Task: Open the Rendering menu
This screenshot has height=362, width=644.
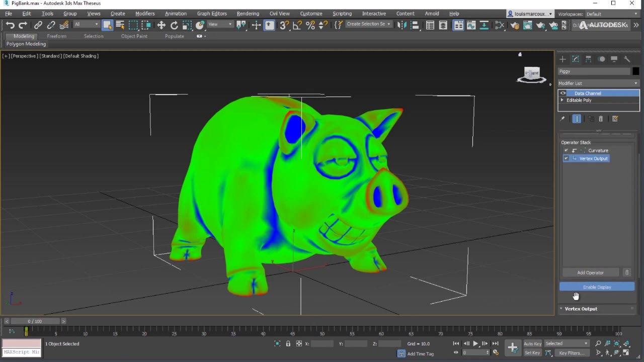Action: pyautogui.click(x=248, y=14)
